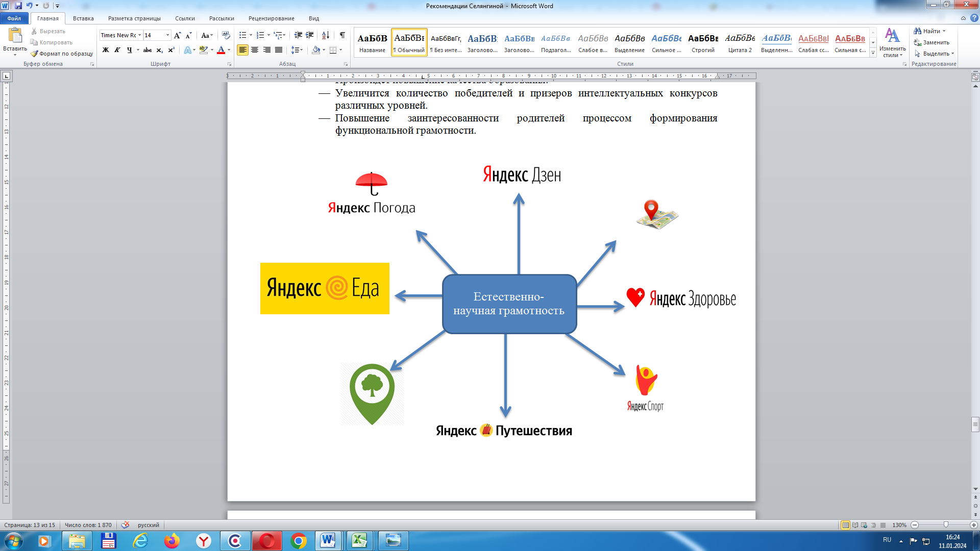Apply subscript formatting
The image size is (980, 551).
(x=159, y=50)
